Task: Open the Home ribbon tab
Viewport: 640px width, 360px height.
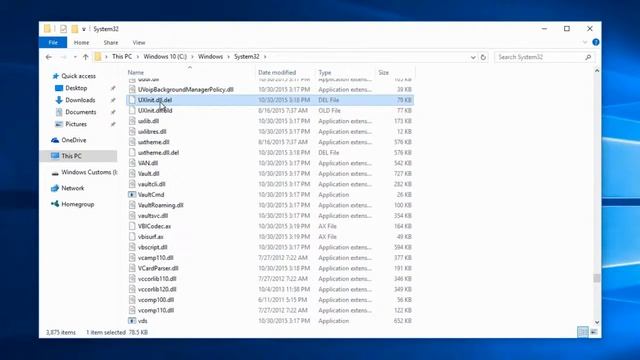Action: [x=81, y=42]
